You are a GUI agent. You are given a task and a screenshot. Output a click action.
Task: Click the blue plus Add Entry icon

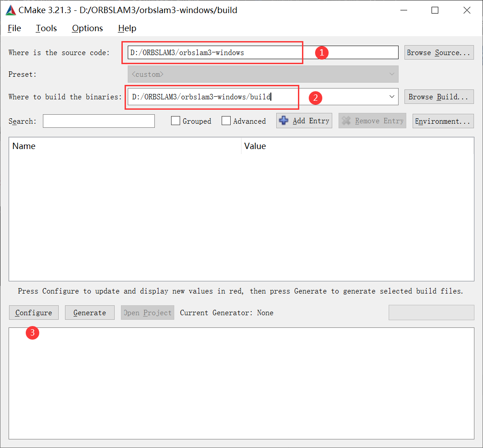click(283, 121)
